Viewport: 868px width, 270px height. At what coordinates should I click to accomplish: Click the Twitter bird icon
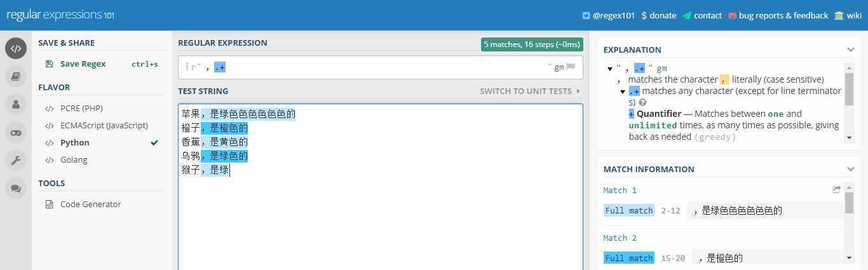pos(587,15)
